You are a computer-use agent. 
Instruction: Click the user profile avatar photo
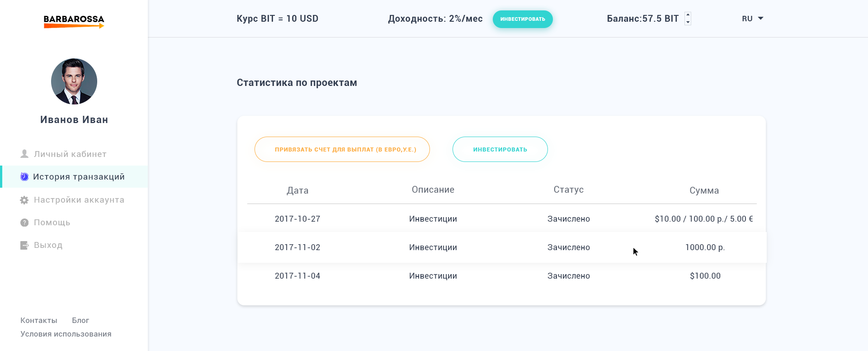click(74, 81)
